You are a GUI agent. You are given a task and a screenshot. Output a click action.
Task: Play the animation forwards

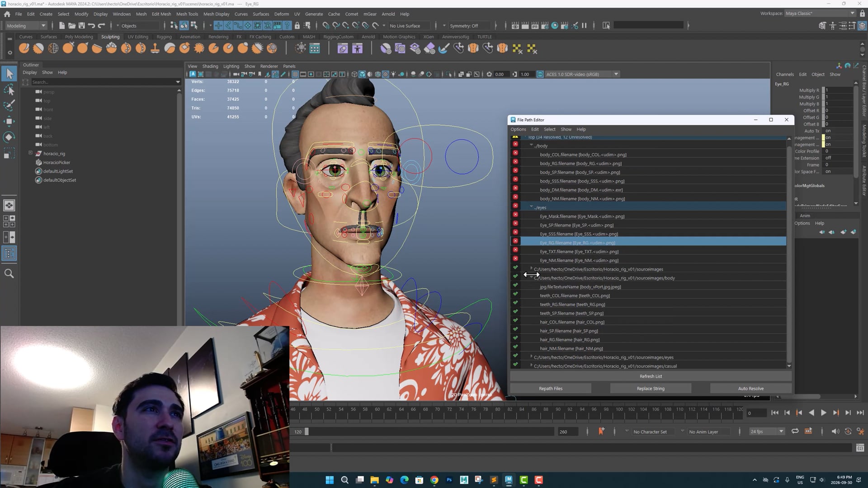(824, 413)
